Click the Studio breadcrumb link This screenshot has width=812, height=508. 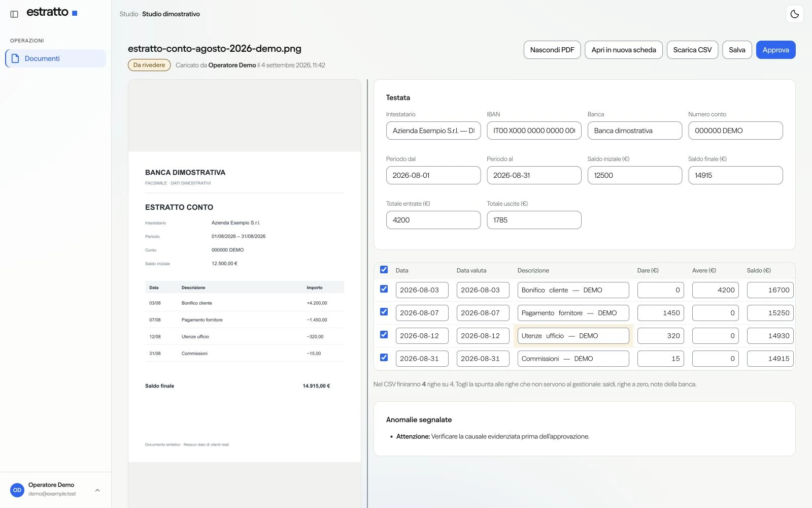coord(129,14)
